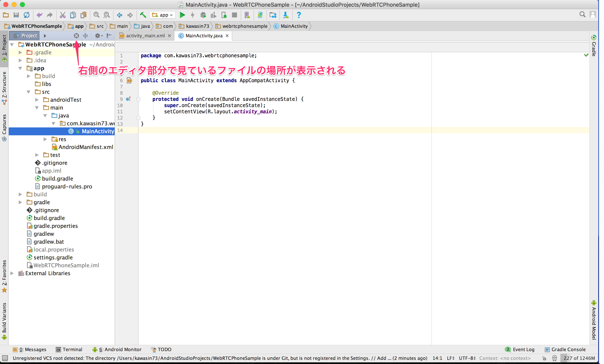Select file in Project view with crosshair icon

76,36
